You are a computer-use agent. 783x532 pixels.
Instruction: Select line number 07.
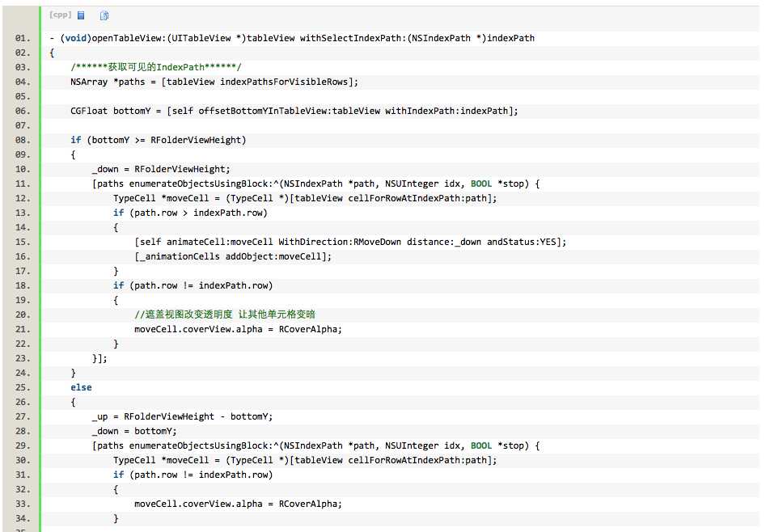tap(22, 126)
